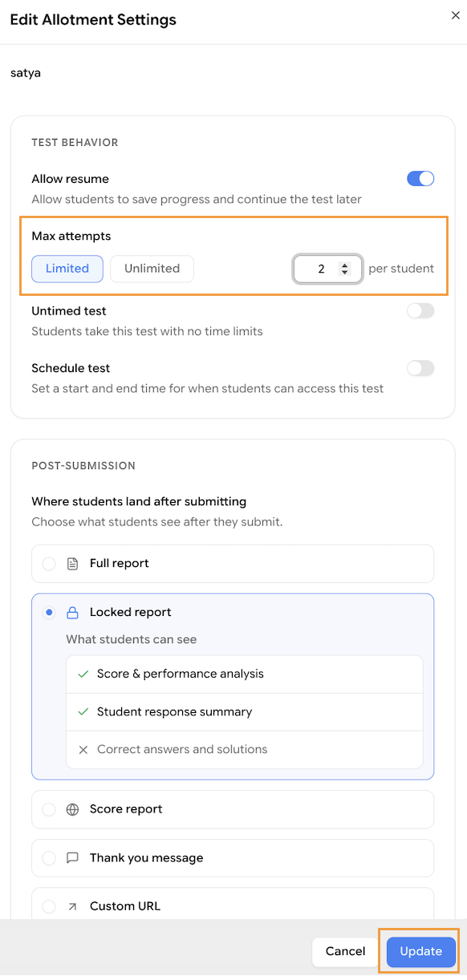This screenshot has width=467, height=980.
Task: Turn on the Schedule test toggle
Action: [x=420, y=368]
